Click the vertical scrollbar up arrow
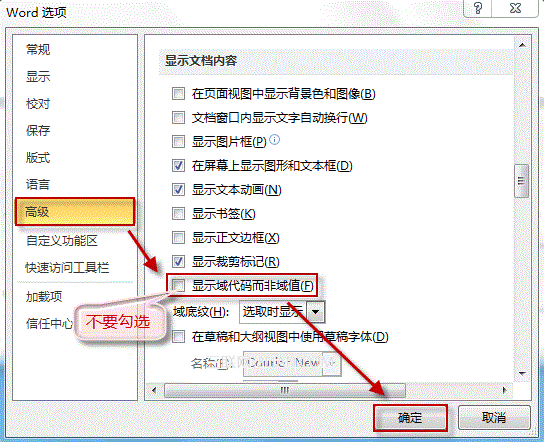This screenshot has width=544, height=442. (522, 45)
